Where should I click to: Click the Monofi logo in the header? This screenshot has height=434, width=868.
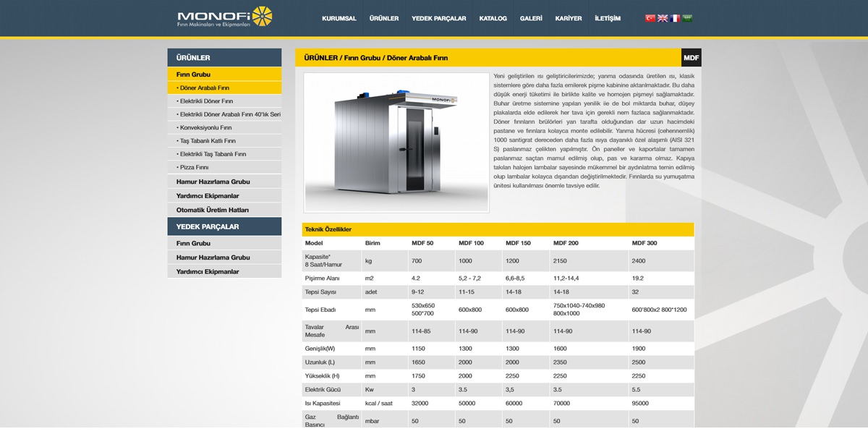(225, 17)
